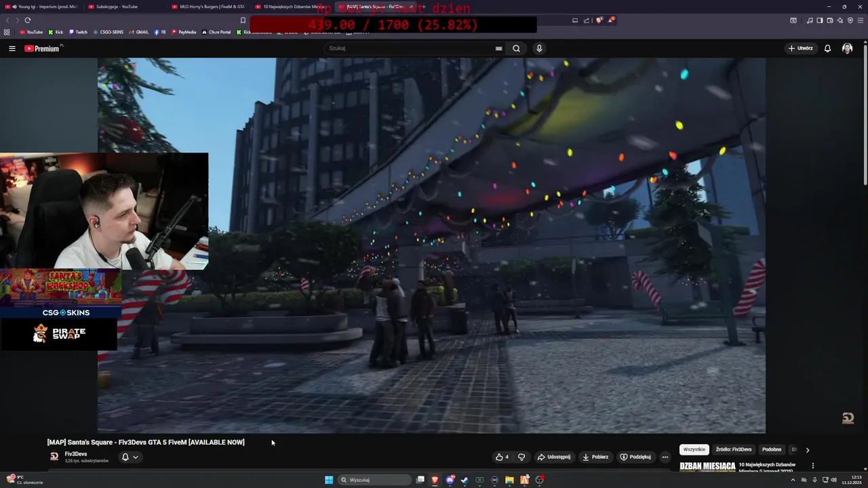The height and width of the screenshot is (488, 868).
Task: Go to the YouTube Premium home logo
Action: click(42, 48)
